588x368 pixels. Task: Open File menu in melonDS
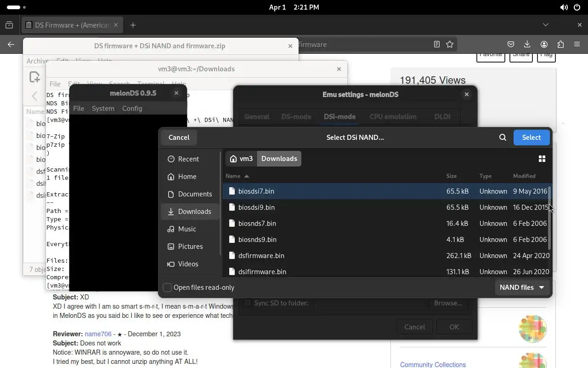(x=79, y=108)
